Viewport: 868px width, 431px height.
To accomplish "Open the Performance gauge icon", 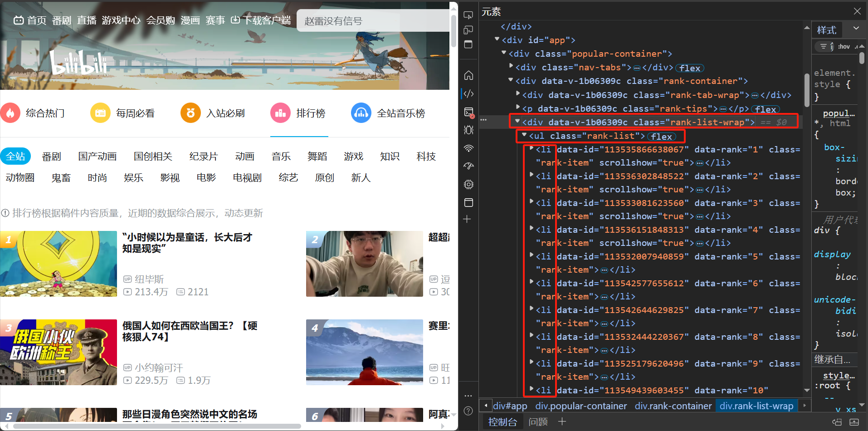I will click(469, 166).
